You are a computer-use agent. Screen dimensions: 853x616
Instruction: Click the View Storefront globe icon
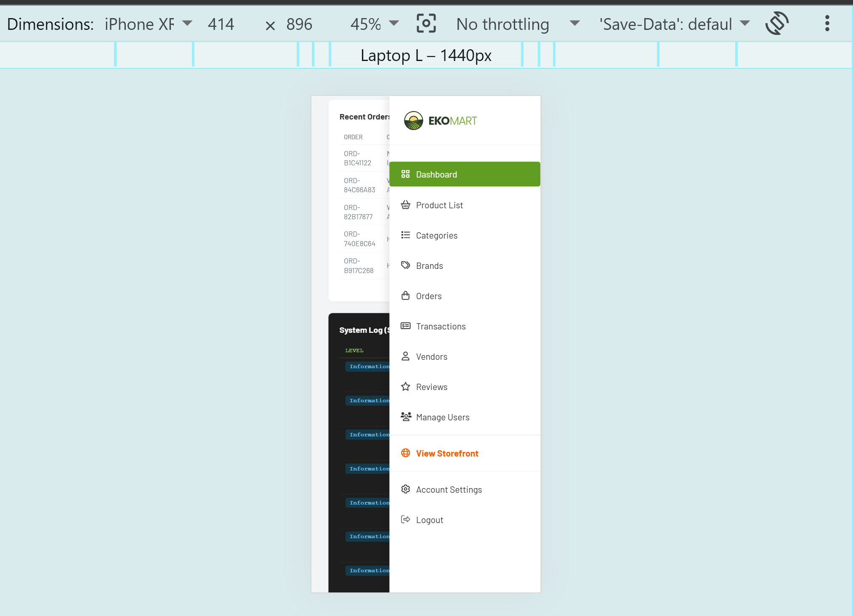(405, 453)
